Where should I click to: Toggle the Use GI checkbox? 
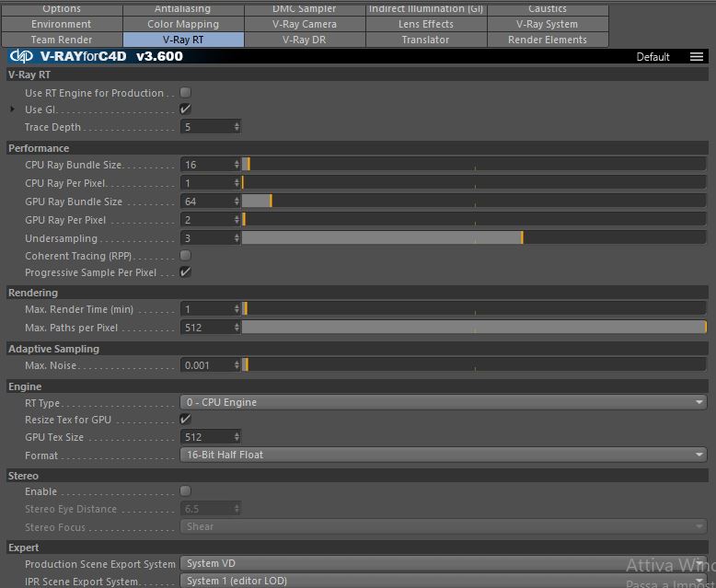click(x=185, y=110)
